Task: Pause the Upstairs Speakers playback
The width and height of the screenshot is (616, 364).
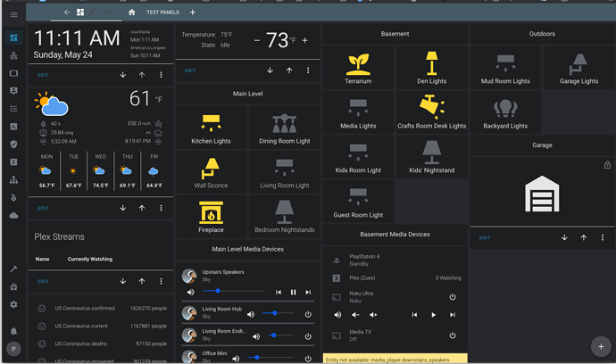Action: tap(293, 292)
